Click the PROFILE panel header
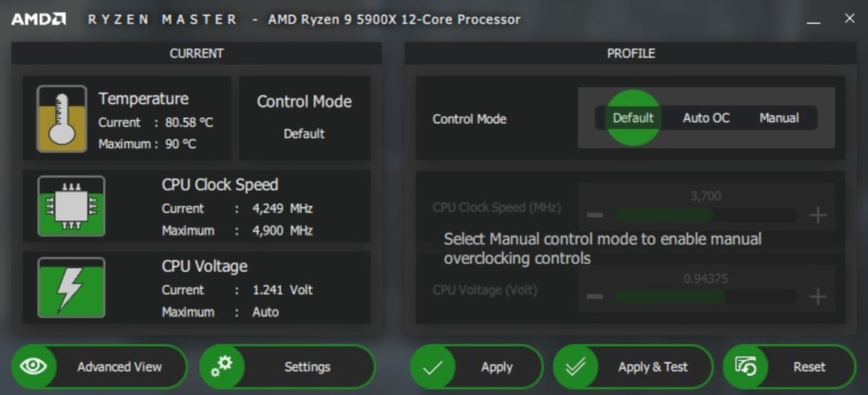The width and height of the screenshot is (868, 395). coord(631,53)
